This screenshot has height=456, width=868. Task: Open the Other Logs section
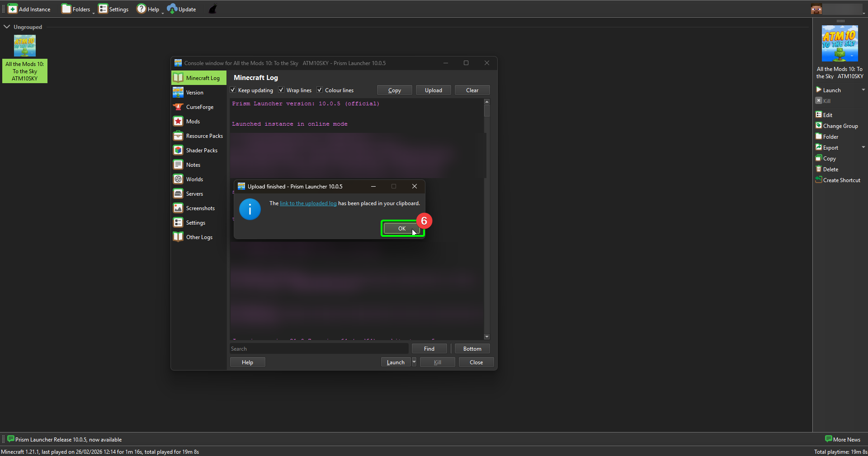(x=199, y=237)
